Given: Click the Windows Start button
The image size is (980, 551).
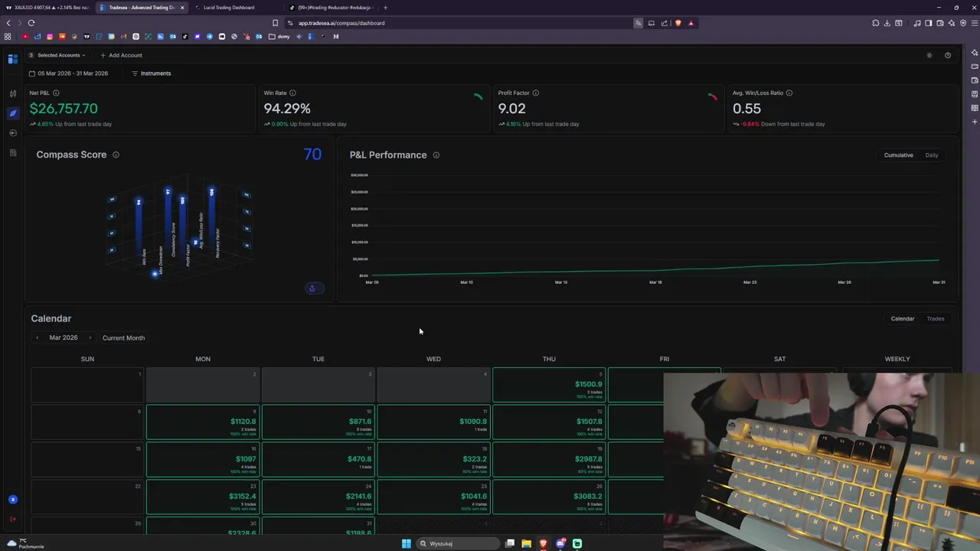Looking at the screenshot, I should (x=407, y=543).
